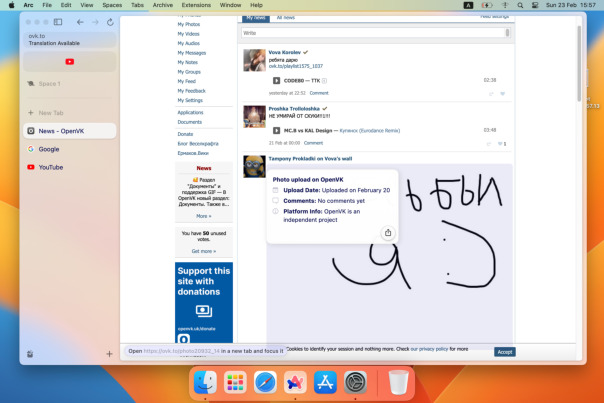Screen dimensions: 604x403
Task: Click the browser back arrow
Action: (80, 21)
